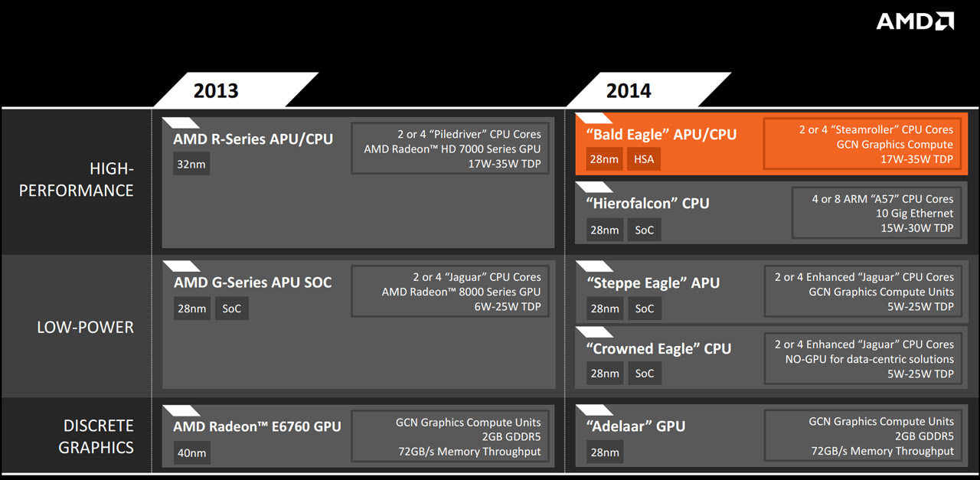Screen dimensions: 980x480
Task: Click '5W-25W TDP' in the Crowned Eagle box
Action: click(921, 374)
